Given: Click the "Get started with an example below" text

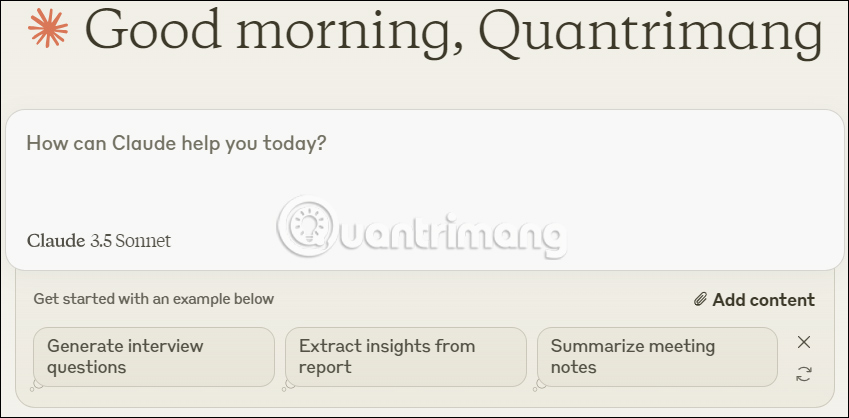Looking at the screenshot, I should point(153,299).
